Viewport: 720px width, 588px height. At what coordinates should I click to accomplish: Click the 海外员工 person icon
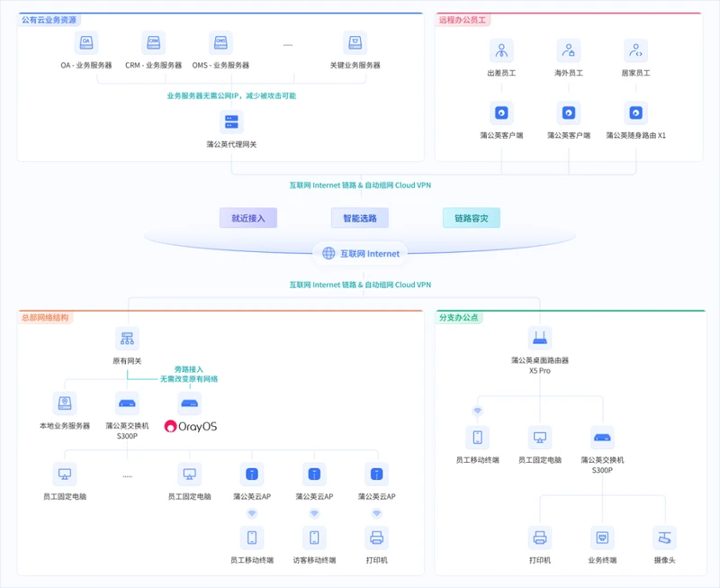[569, 50]
